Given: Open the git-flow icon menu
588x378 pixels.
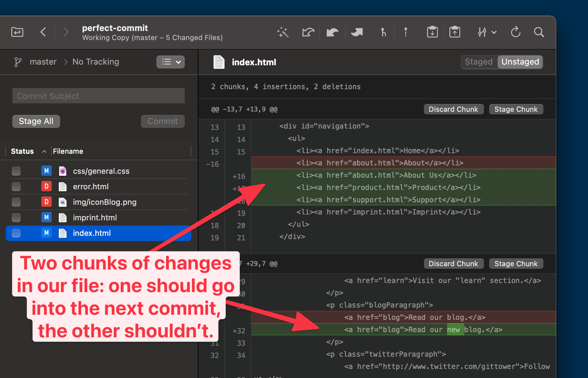Looking at the screenshot, I should coord(482,32).
